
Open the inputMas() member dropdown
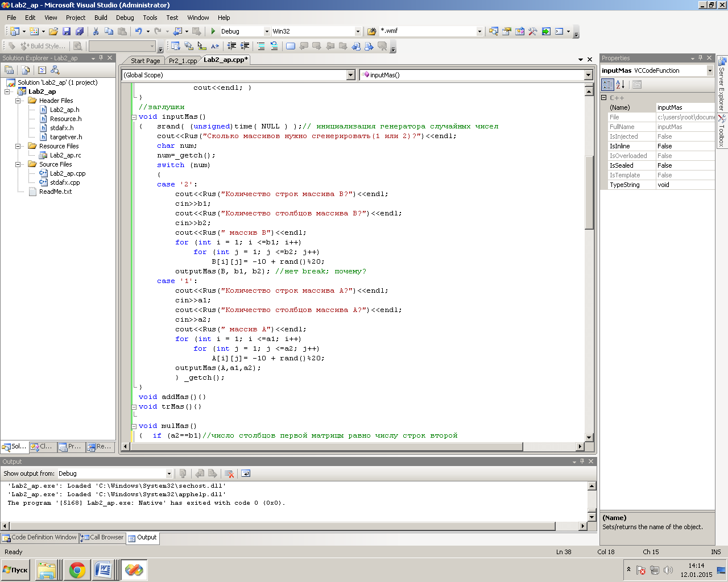pyautogui.click(x=589, y=75)
